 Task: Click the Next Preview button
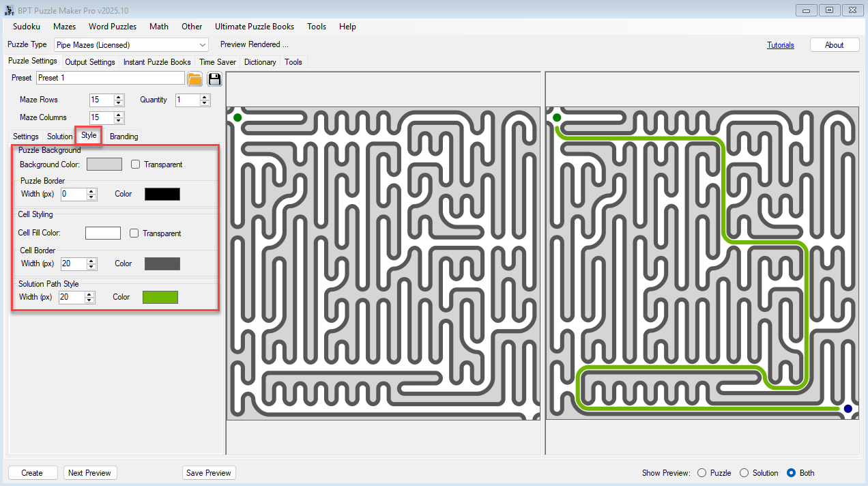click(x=89, y=472)
